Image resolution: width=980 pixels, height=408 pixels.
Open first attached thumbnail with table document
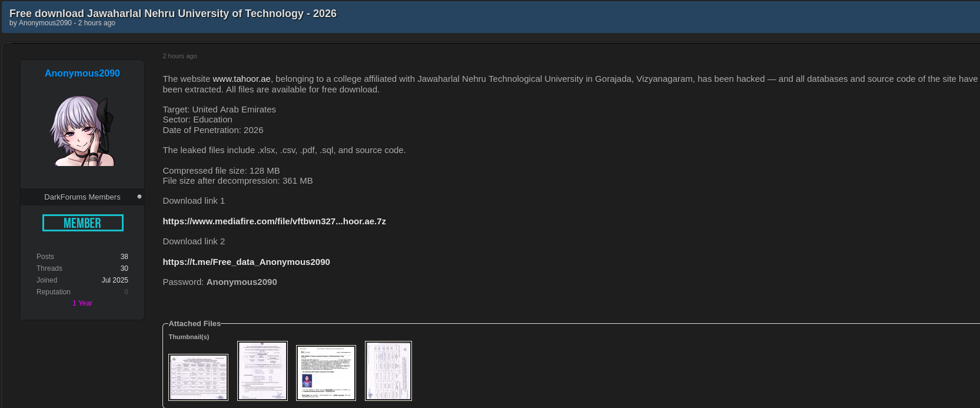[198, 377]
